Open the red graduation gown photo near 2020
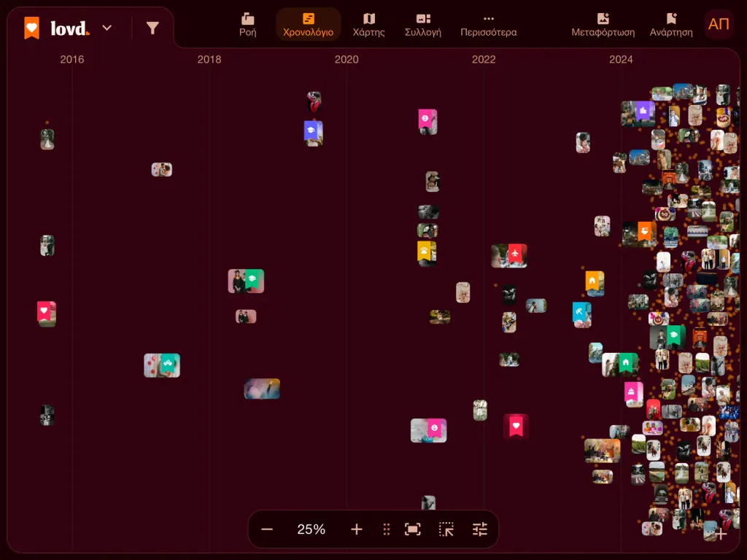This screenshot has height=560, width=747. (314, 102)
